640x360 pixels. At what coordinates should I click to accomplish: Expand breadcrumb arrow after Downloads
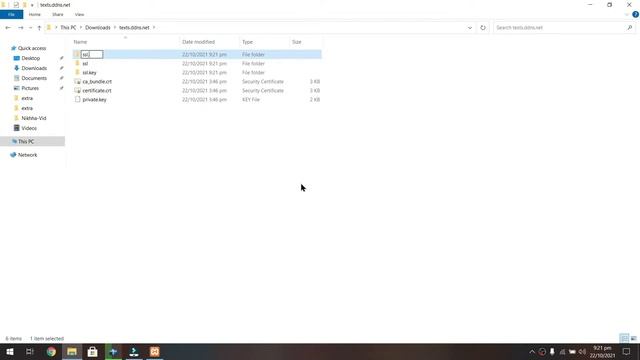(x=115, y=28)
